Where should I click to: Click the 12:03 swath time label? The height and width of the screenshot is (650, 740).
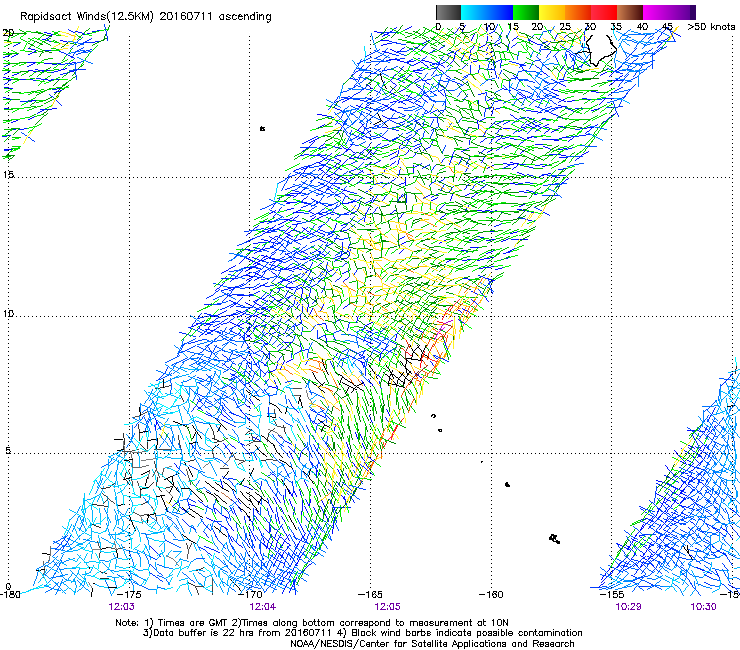tap(121, 607)
